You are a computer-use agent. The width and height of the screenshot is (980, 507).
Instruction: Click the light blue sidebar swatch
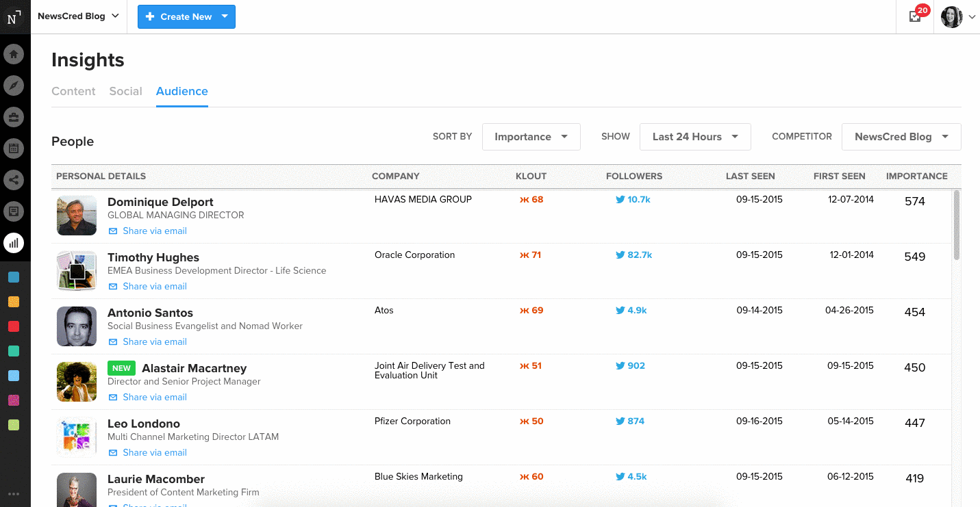click(x=14, y=376)
